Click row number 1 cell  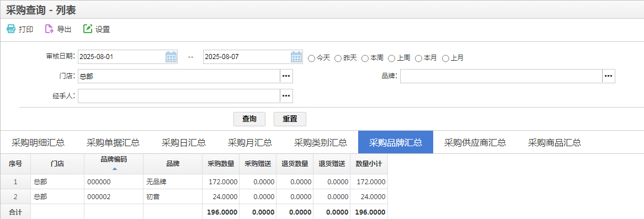(15, 181)
